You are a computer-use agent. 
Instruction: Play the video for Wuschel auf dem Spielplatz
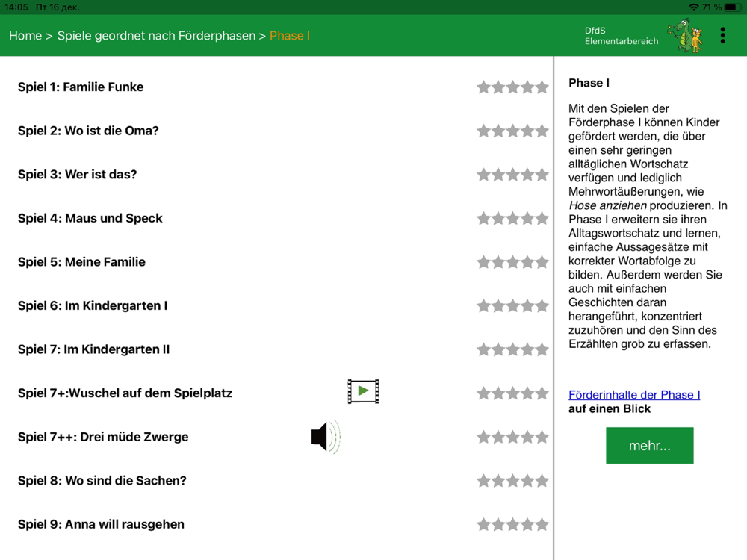[363, 391]
